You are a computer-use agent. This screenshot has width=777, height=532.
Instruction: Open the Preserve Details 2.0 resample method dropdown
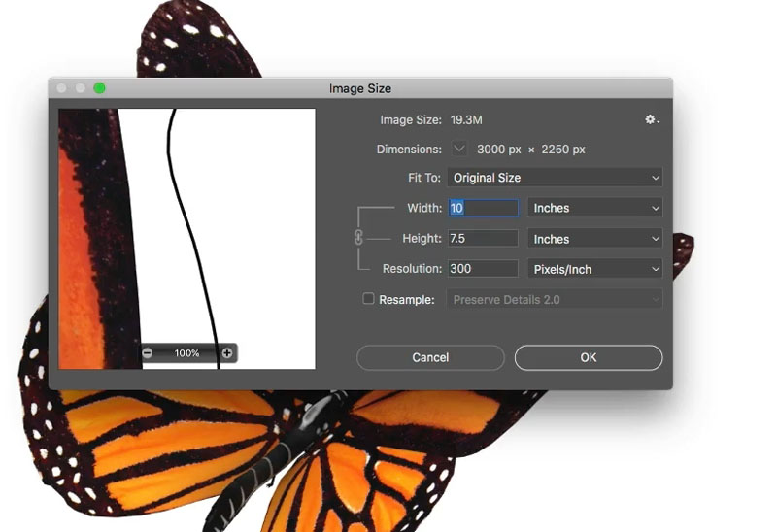555,300
